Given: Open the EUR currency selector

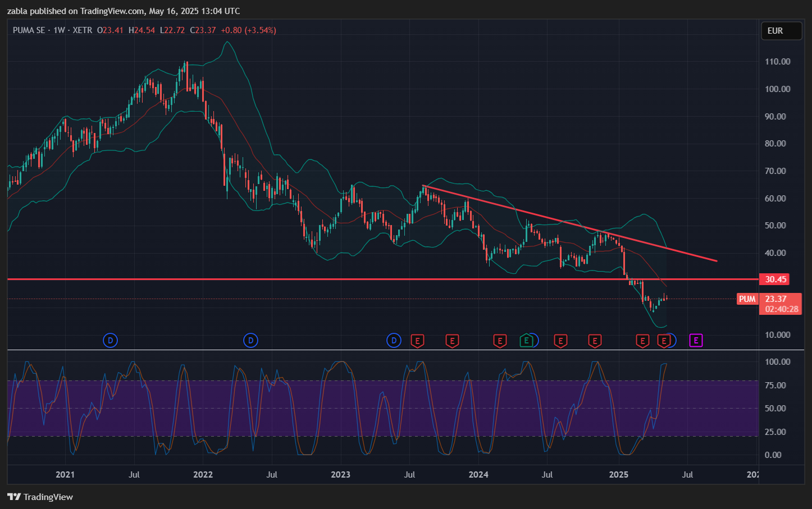Looking at the screenshot, I should (x=781, y=31).
